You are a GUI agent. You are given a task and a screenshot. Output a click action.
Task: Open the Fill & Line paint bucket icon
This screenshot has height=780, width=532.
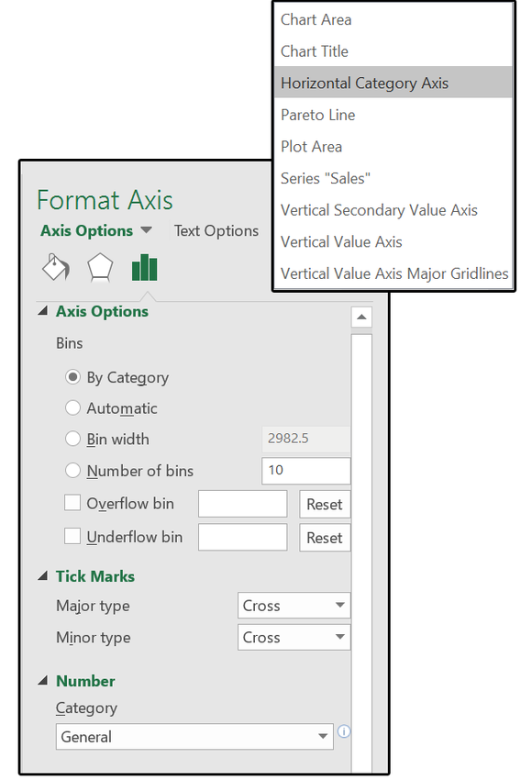56,267
